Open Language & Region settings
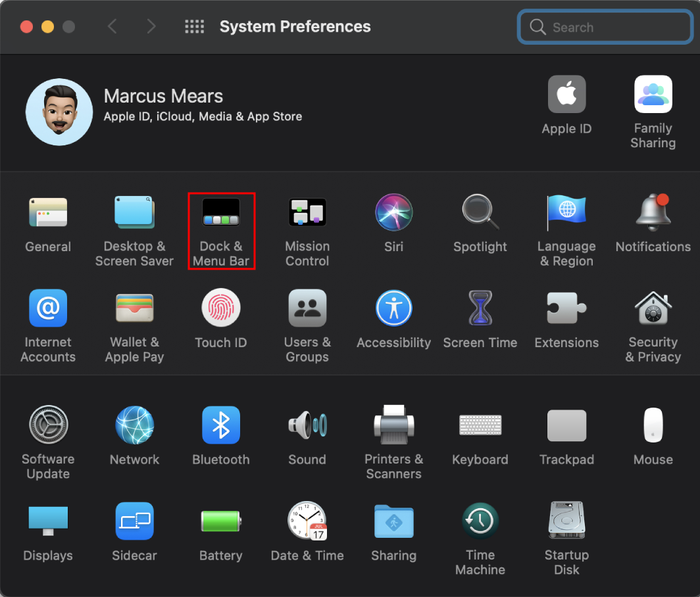The height and width of the screenshot is (597, 700). coord(566,212)
